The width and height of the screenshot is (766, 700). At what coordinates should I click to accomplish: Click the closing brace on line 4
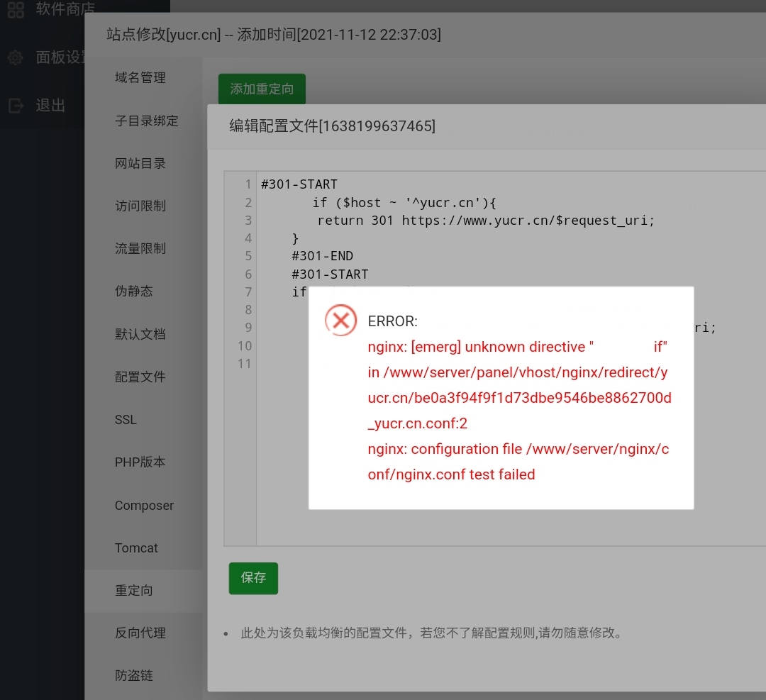coord(295,238)
